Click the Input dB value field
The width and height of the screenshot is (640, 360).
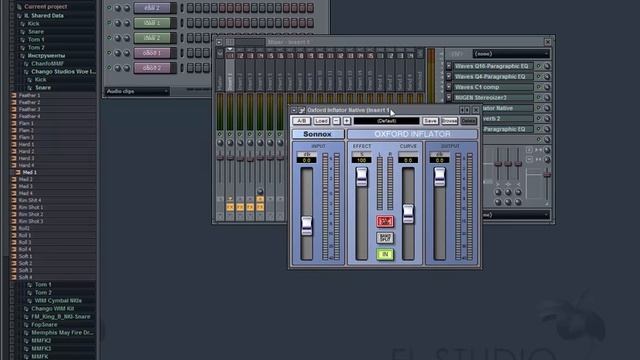[307, 160]
